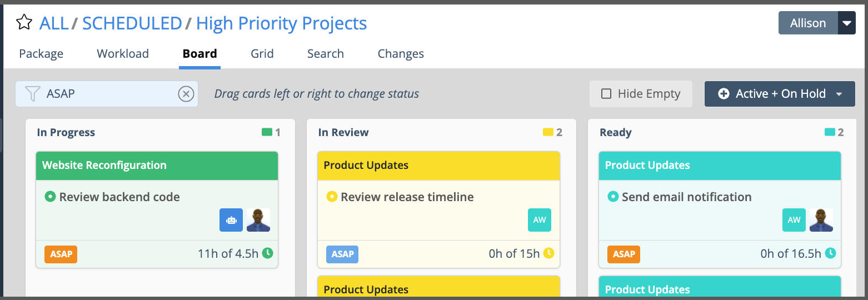This screenshot has height=300, width=868.
Task: Clear the ASAP filter with X icon
Action: click(x=186, y=94)
